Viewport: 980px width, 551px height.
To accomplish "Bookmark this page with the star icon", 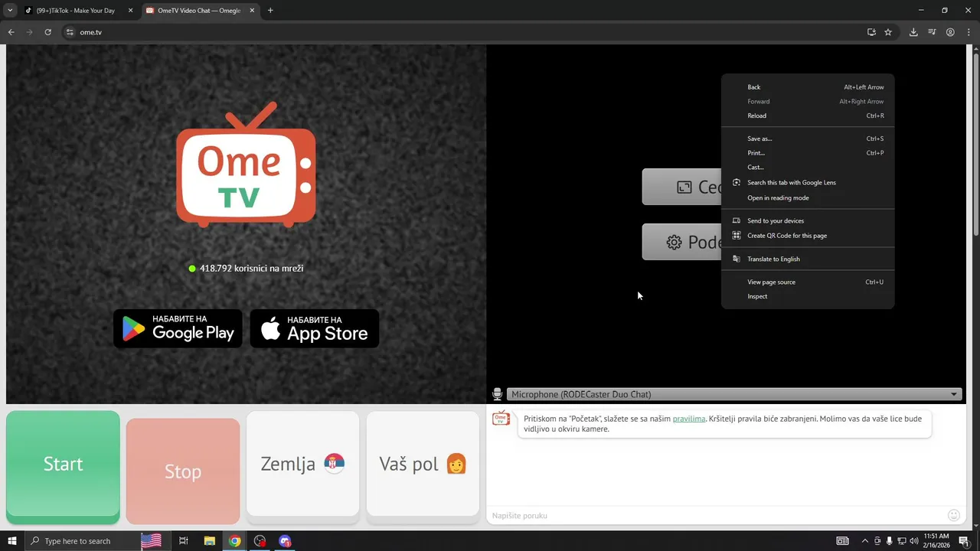I will [x=888, y=32].
